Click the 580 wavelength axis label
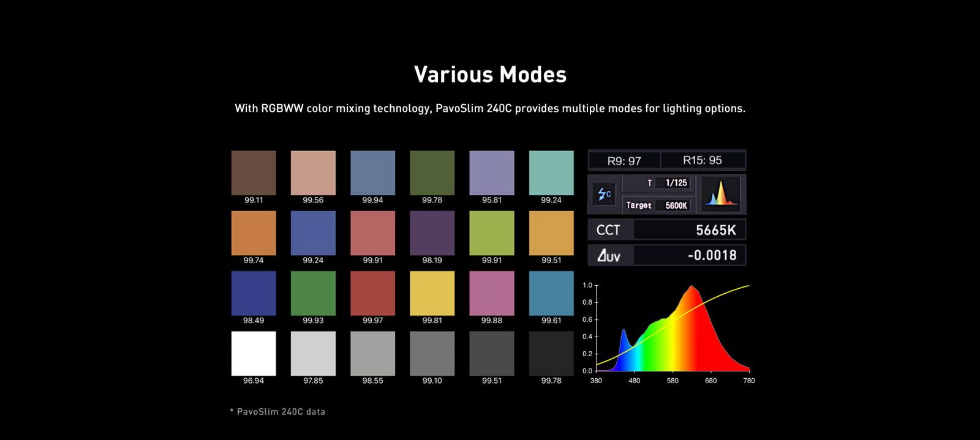The width and height of the screenshot is (980, 440). tap(673, 381)
